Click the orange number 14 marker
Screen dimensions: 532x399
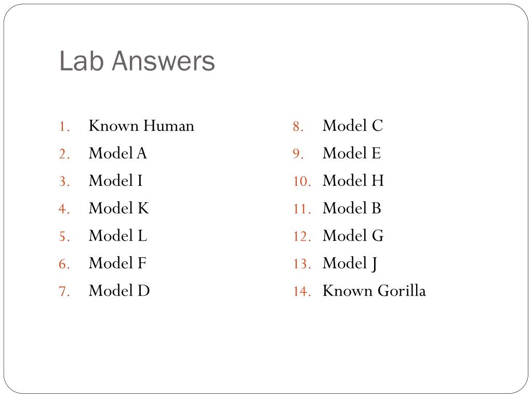point(302,291)
